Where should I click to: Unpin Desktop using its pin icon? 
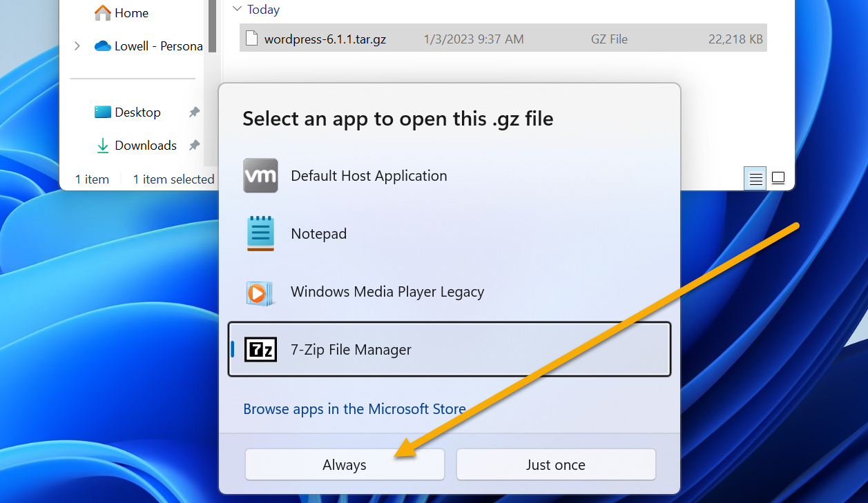point(194,112)
